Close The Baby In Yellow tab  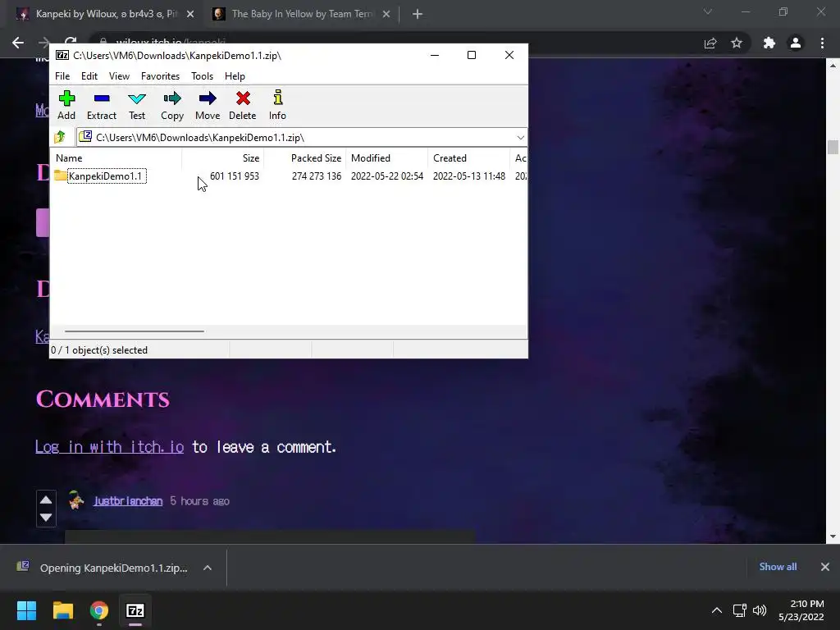click(x=386, y=14)
